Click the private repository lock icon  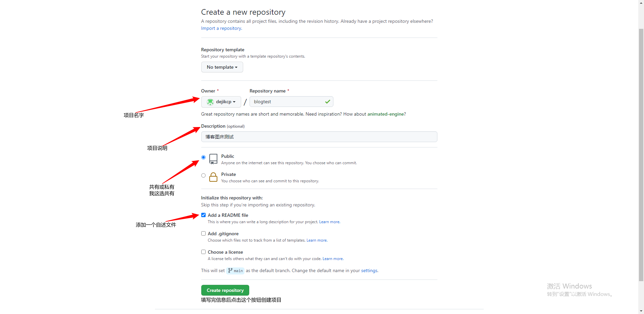213,177
